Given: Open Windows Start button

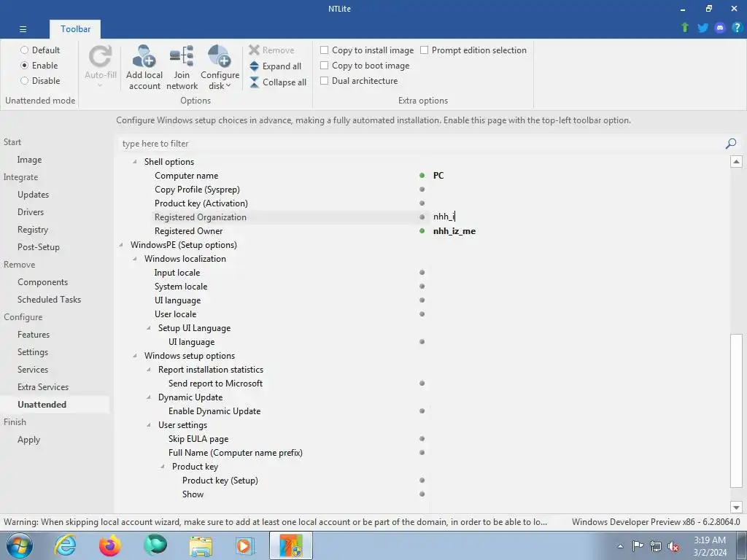Looking at the screenshot, I should coord(20,545).
